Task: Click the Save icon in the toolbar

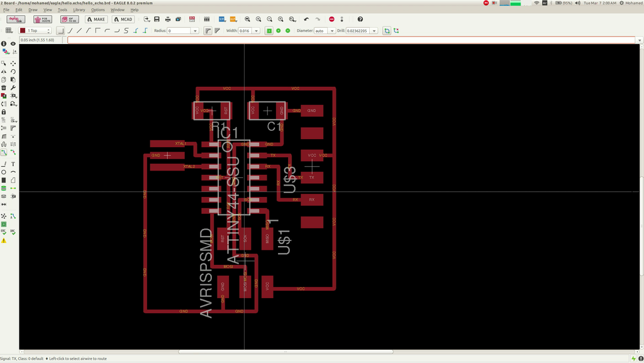Action: click(x=157, y=20)
